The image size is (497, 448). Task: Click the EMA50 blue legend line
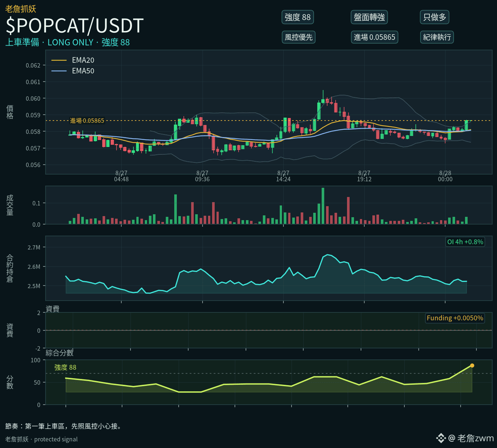tap(59, 71)
